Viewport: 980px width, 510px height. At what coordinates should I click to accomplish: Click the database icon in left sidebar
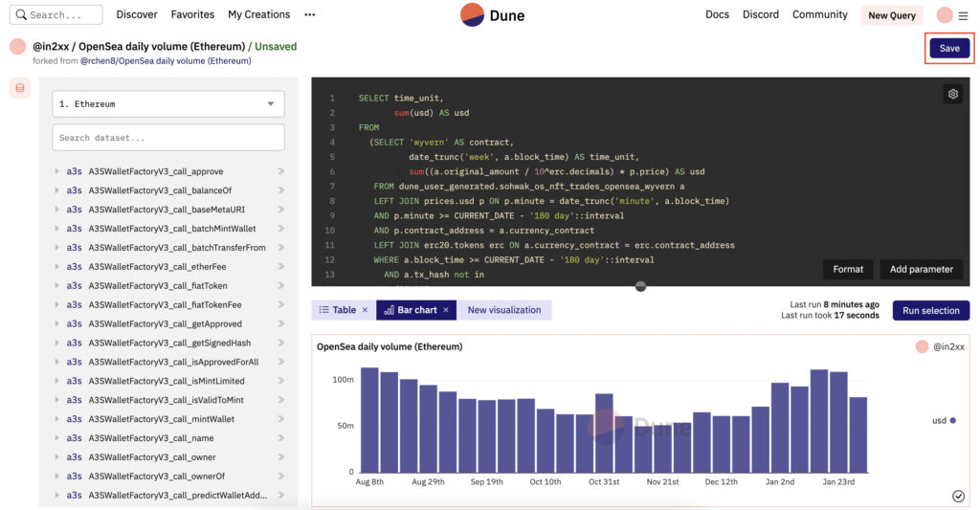pos(21,88)
